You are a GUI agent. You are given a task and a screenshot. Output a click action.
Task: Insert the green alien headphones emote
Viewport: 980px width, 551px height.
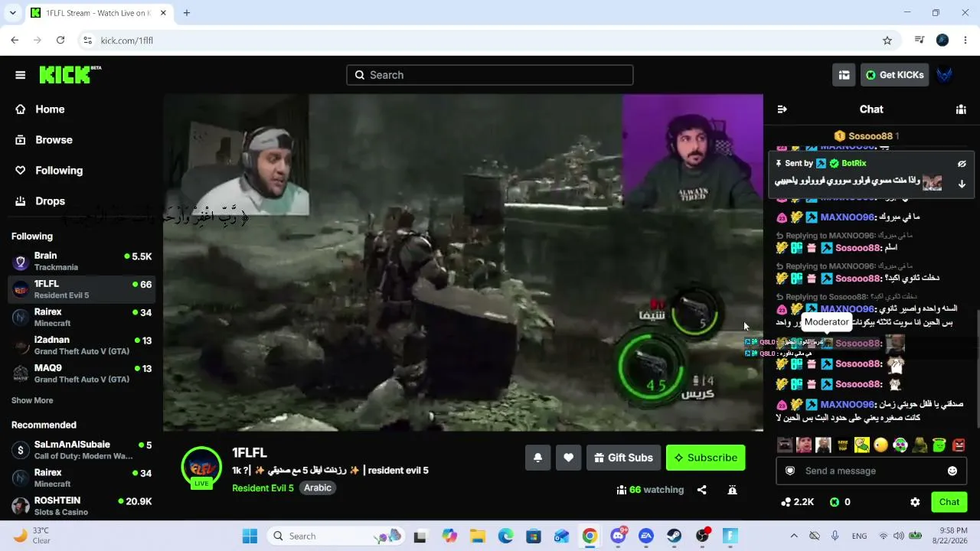coord(900,445)
